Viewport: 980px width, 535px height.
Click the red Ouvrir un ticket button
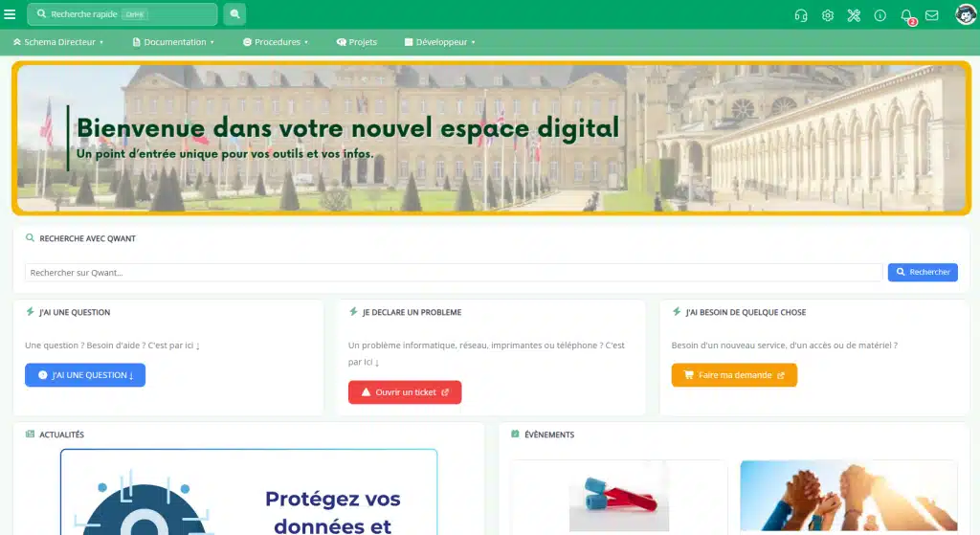(405, 392)
